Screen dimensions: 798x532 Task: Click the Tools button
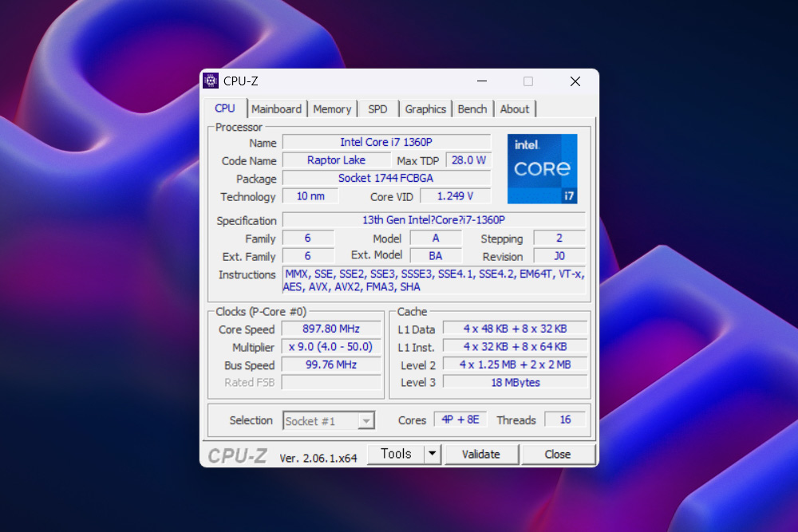point(396,454)
